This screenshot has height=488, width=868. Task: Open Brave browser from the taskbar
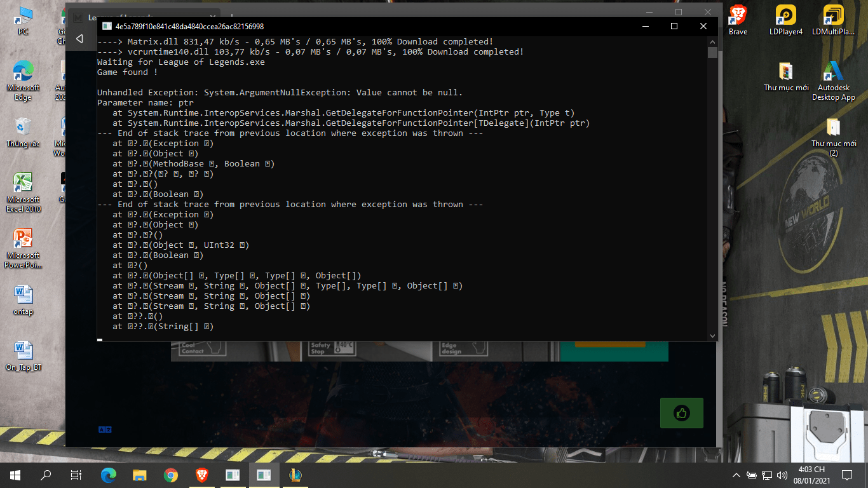(201, 475)
